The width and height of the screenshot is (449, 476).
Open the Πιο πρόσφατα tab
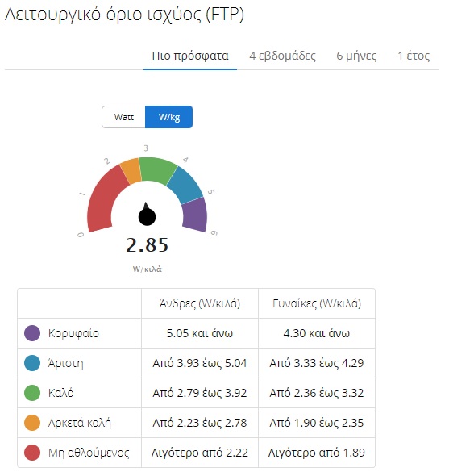pyautogui.click(x=190, y=56)
